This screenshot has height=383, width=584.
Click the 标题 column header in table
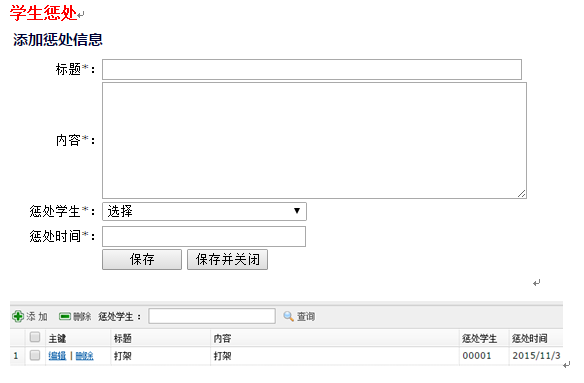click(123, 338)
